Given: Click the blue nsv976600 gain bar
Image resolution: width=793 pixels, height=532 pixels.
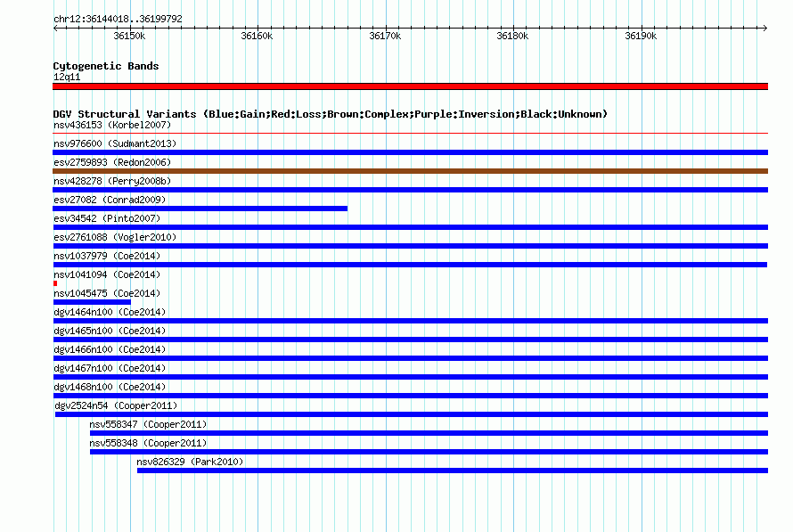Looking at the screenshot, I should coord(410,152).
